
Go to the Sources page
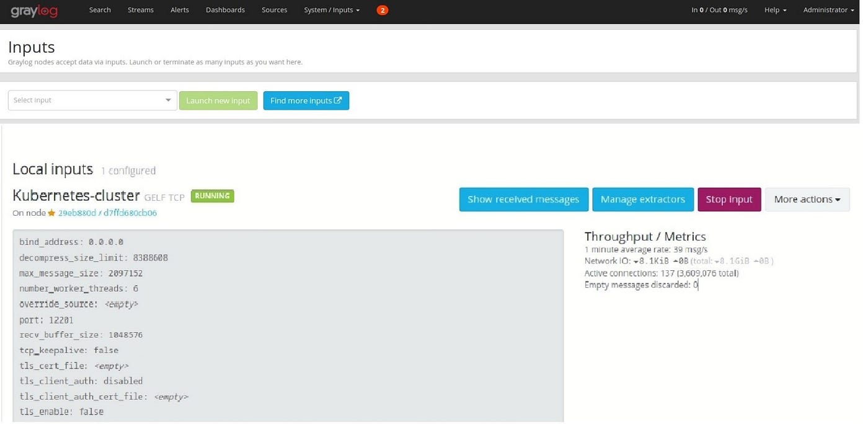pos(274,10)
